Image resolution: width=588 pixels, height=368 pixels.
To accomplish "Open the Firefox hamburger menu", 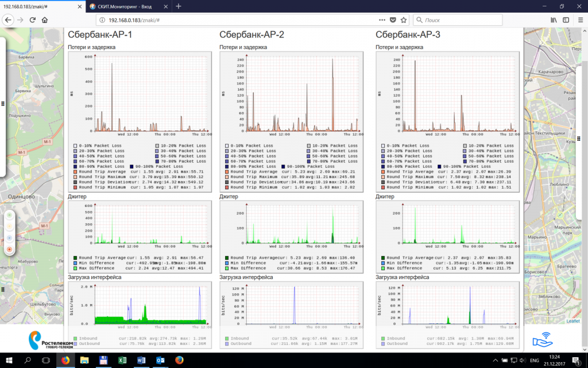I will [x=581, y=20].
